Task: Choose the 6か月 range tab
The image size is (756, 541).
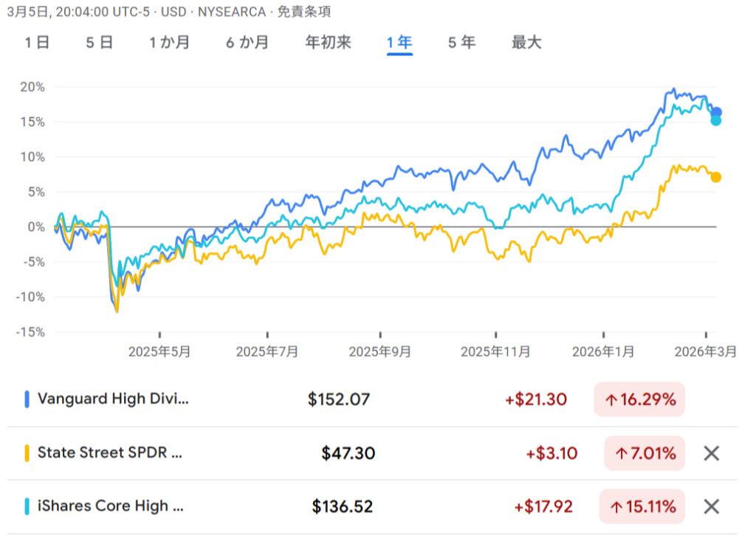Action: [x=247, y=42]
